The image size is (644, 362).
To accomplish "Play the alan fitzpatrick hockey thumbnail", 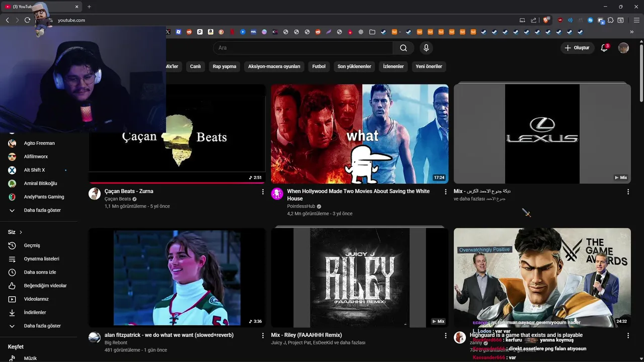I will 177,278.
